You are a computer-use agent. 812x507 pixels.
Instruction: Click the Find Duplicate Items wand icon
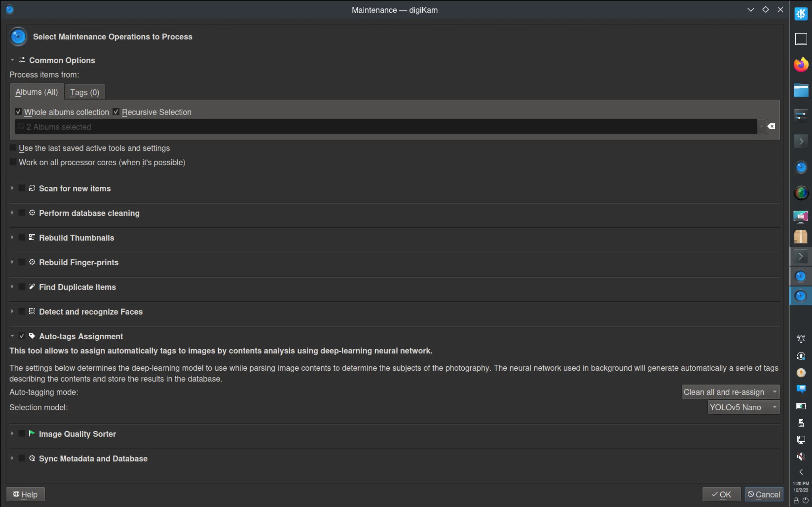pos(32,287)
